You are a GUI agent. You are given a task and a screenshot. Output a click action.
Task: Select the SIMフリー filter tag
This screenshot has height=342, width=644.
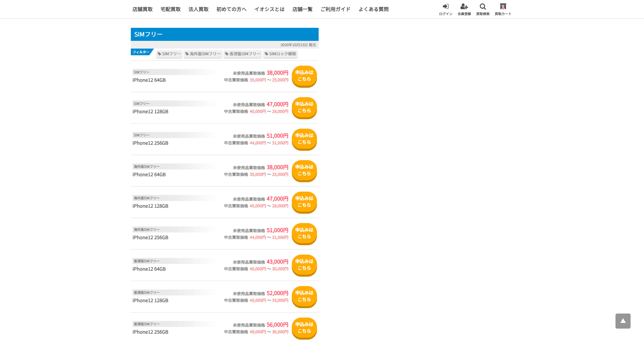(x=169, y=54)
